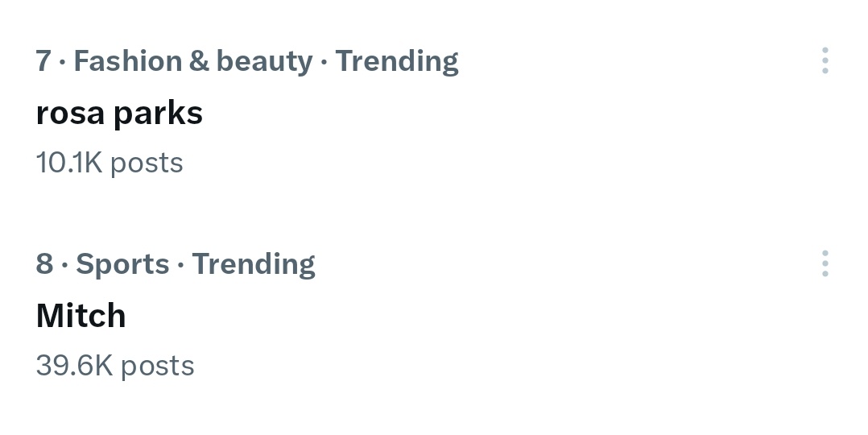Click the 10.1K posts count
Image resolution: width=868 pixels, height=435 pixels.
(x=110, y=163)
